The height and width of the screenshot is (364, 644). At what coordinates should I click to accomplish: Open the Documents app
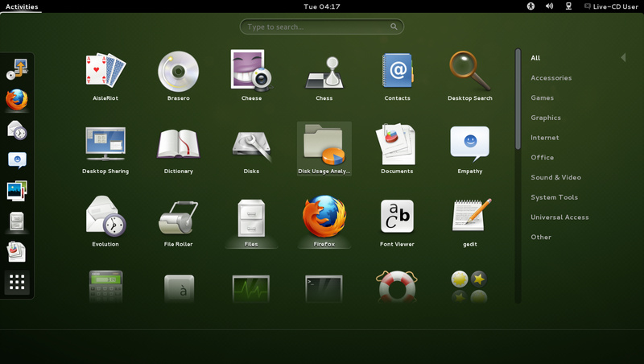(397, 150)
